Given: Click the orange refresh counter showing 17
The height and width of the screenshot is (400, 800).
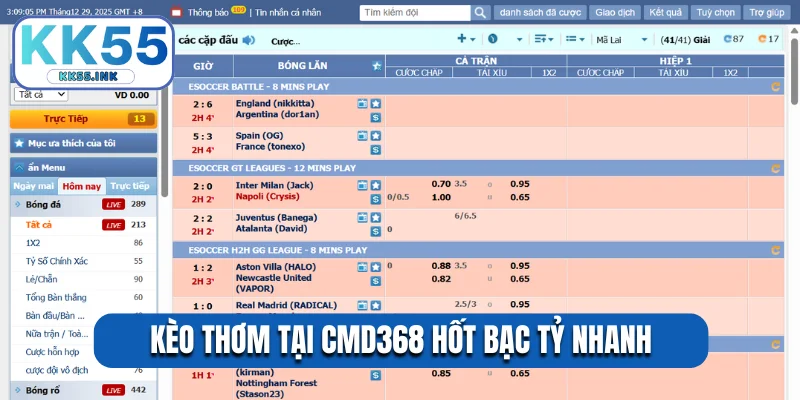Looking at the screenshot, I should tap(768, 39).
